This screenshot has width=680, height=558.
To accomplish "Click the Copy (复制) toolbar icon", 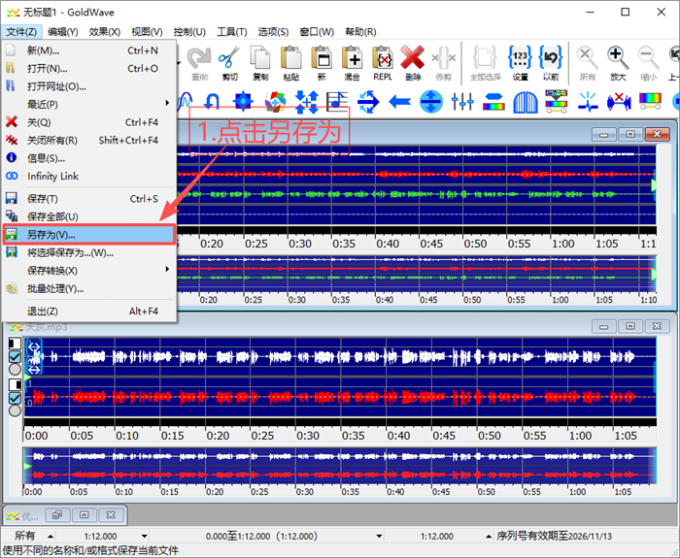I will tap(260, 63).
